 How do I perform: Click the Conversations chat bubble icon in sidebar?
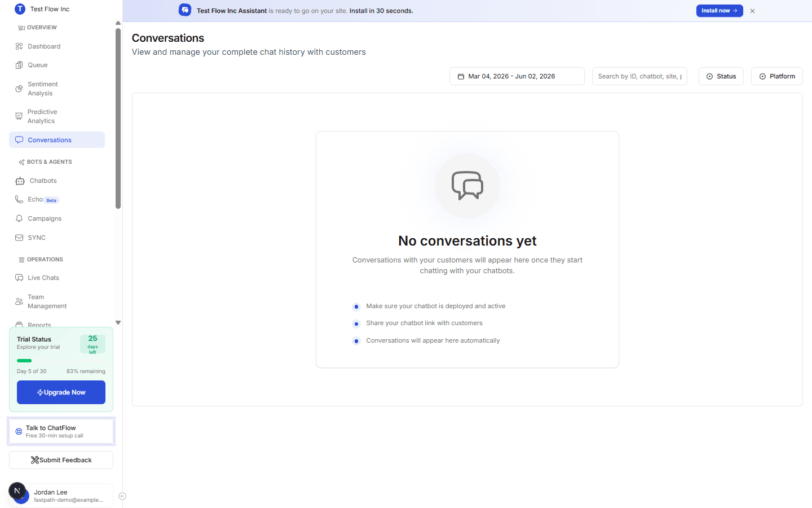tap(19, 140)
